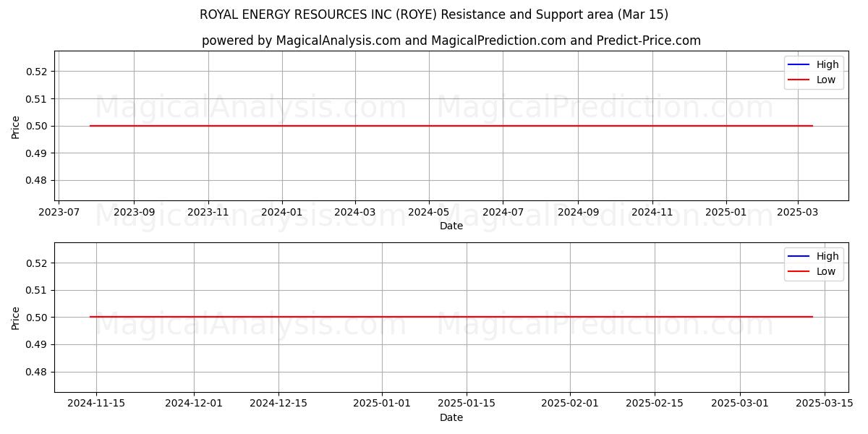
Task: Click the 2024-12-15 date tick label
Action: click(x=278, y=404)
